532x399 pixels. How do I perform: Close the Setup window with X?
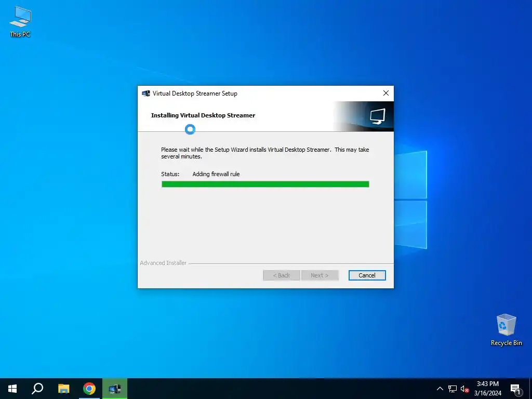point(386,93)
